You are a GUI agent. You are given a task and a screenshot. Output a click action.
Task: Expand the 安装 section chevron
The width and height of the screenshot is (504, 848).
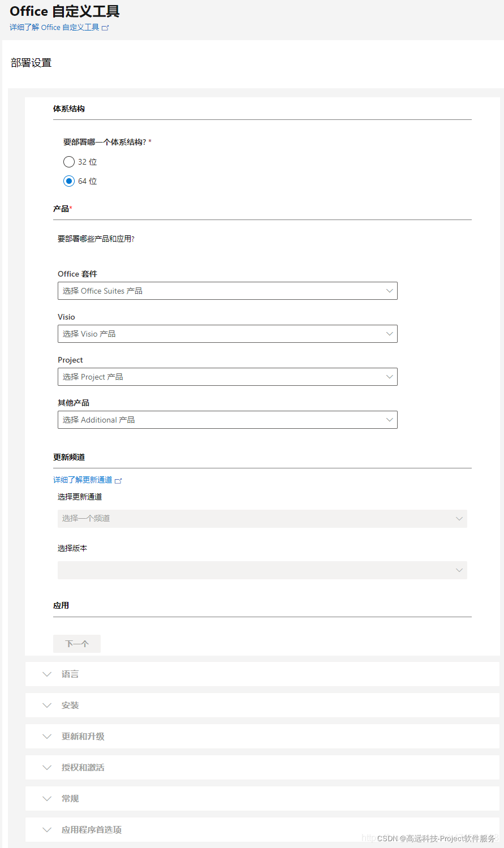click(47, 705)
